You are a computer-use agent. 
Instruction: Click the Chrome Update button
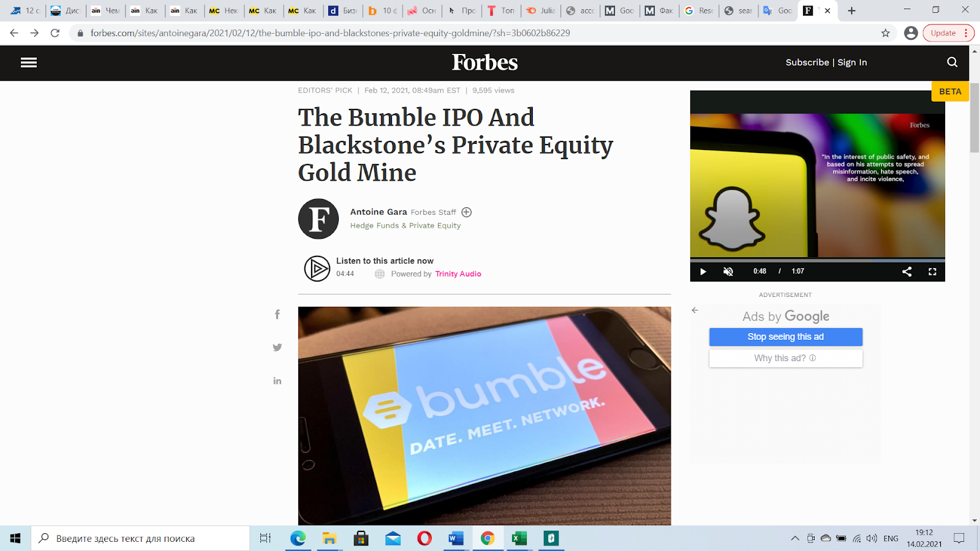tap(948, 33)
